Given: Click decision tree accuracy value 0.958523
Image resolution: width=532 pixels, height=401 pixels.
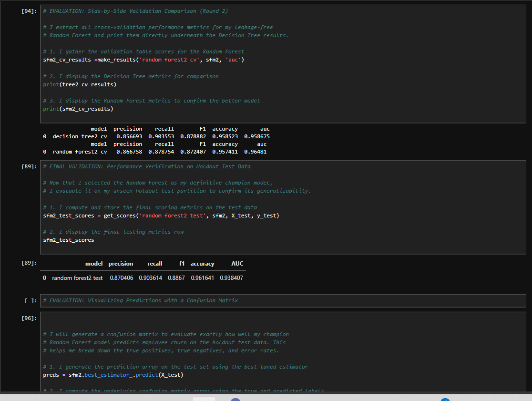Looking at the screenshot, I should pos(225,136).
